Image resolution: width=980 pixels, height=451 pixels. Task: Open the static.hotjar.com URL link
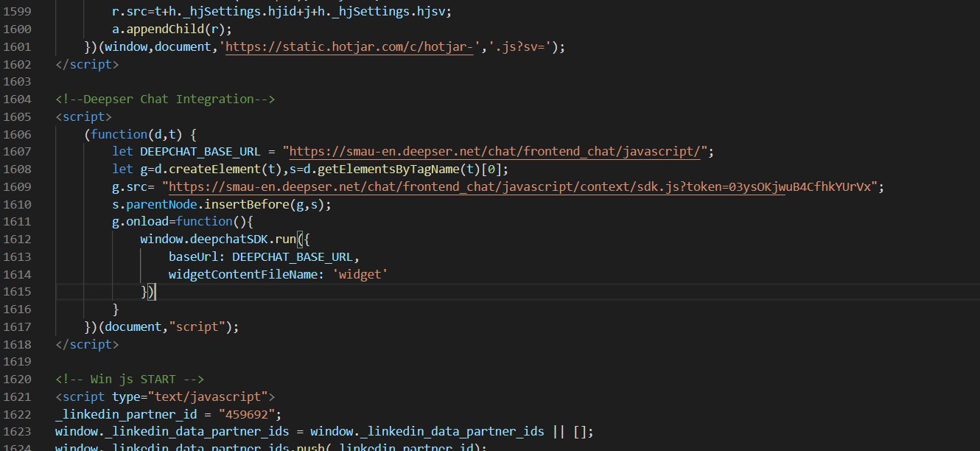(349, 46)
